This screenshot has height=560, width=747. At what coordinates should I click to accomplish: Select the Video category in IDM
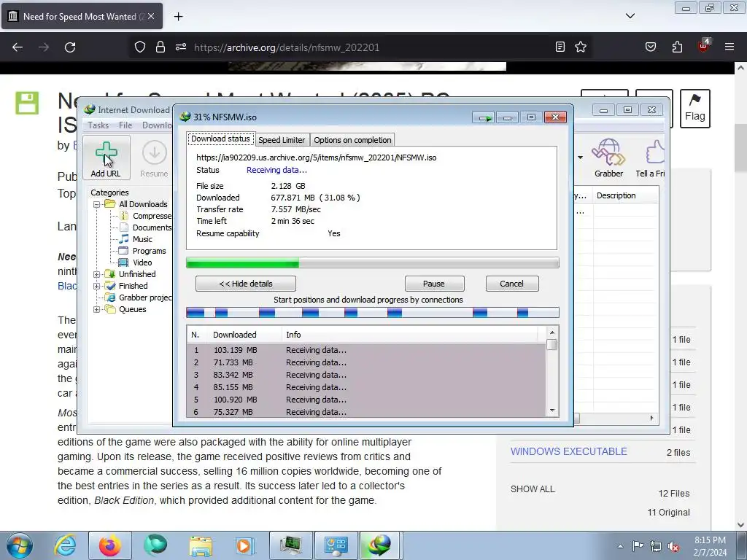point(136,262)
